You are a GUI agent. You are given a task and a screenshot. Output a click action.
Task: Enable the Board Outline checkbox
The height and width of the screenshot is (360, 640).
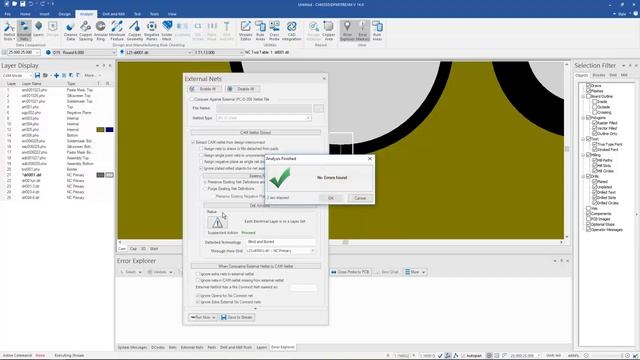[589, 96]
